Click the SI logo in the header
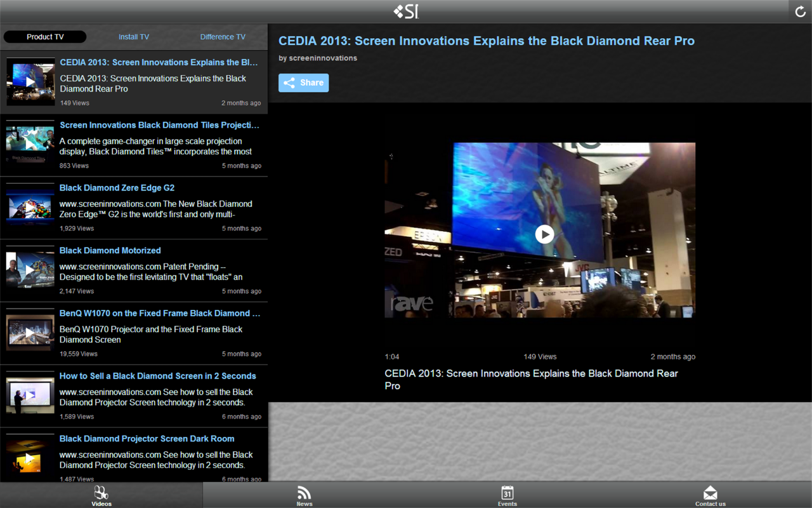This screenshot has height=508, width=812. click(x=406, y=11)
